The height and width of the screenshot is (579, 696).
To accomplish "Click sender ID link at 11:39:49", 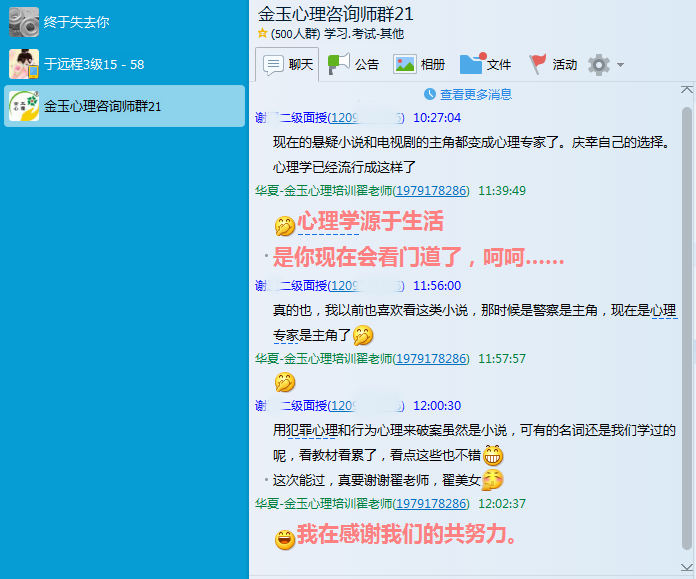I will point(430,190).
